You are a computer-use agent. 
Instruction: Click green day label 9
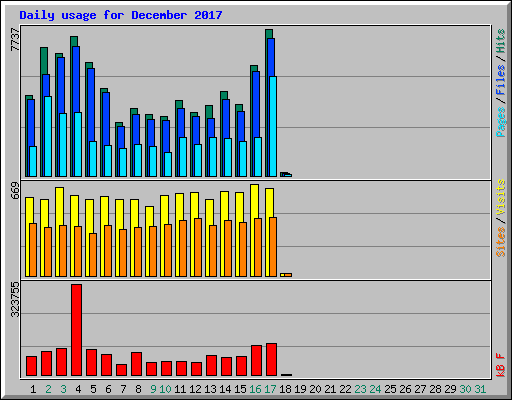[153, 389]
